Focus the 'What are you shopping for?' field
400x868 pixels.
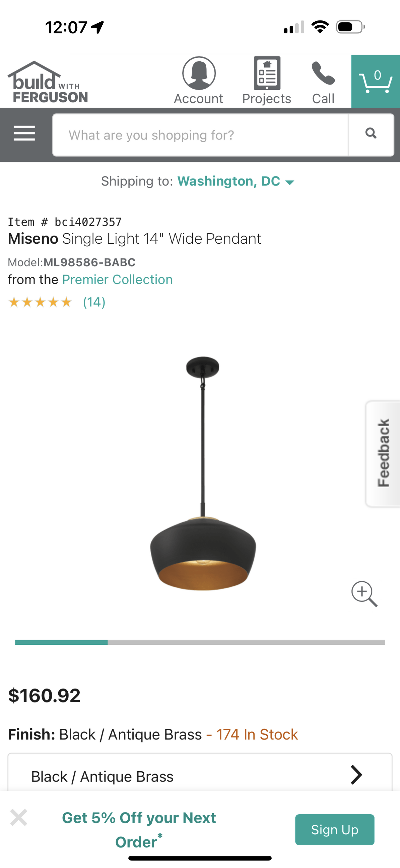(x=200, y=135)
